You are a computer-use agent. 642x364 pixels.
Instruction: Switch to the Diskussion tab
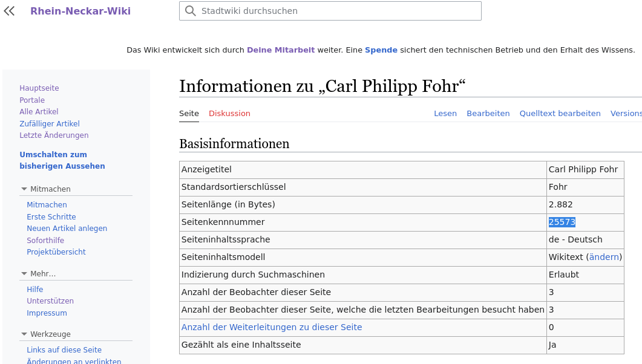point(229,114)
